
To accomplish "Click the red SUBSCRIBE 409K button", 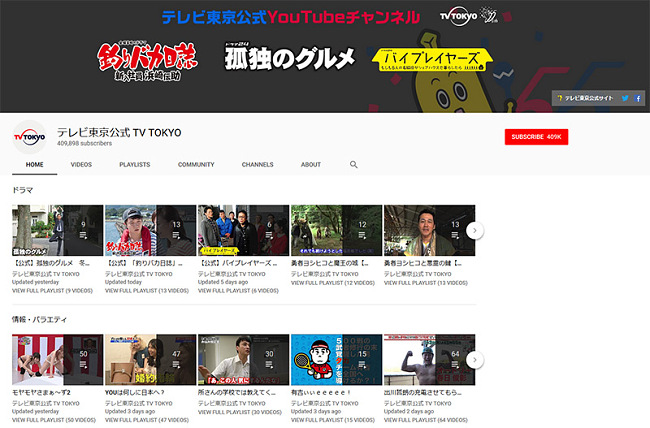I will click(536, 137).
